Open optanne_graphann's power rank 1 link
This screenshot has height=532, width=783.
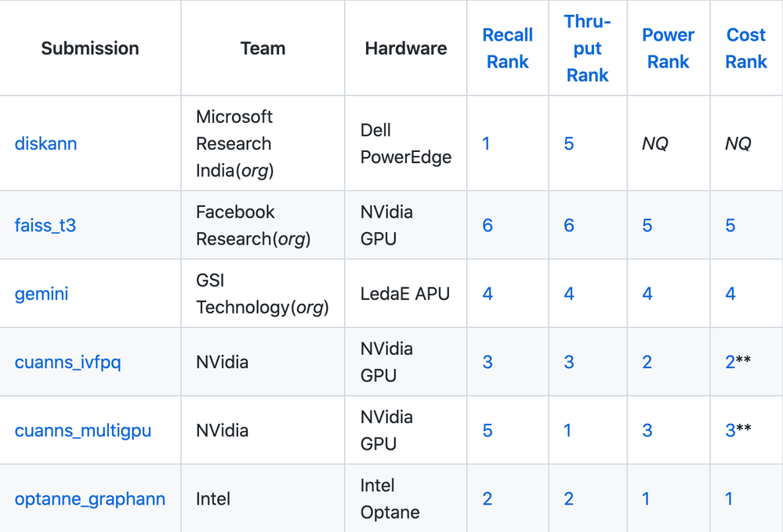[x=646, y=498]
